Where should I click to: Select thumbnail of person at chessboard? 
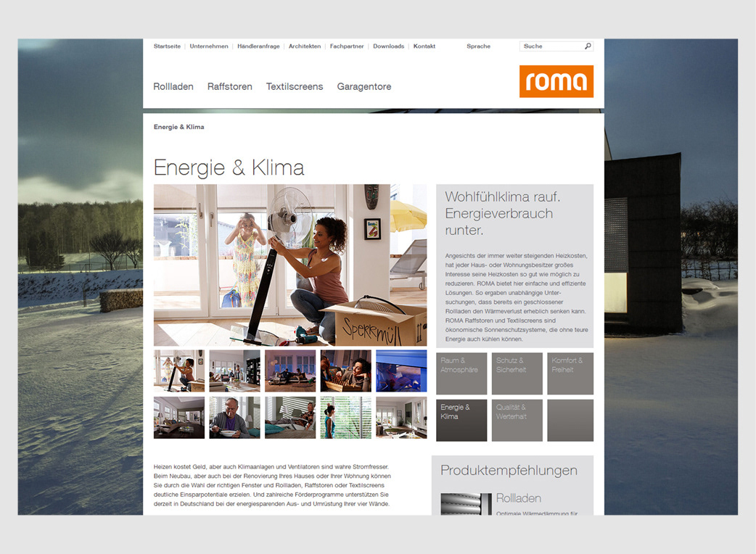pyautogui.click(x=345, y=371)
